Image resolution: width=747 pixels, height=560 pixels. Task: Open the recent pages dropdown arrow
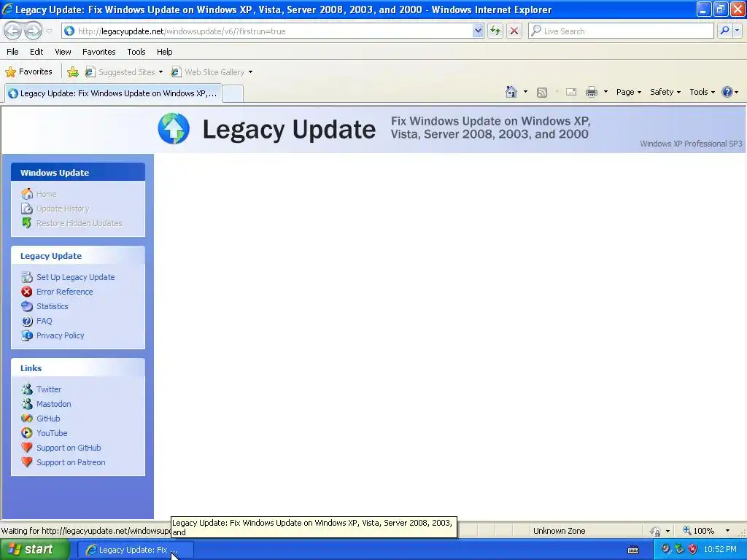49,31
